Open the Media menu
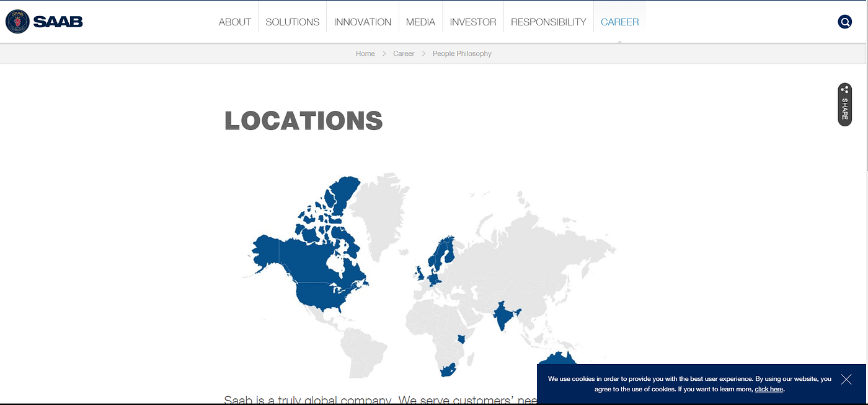This screenshot has height=405, width=868. (421, 22)
